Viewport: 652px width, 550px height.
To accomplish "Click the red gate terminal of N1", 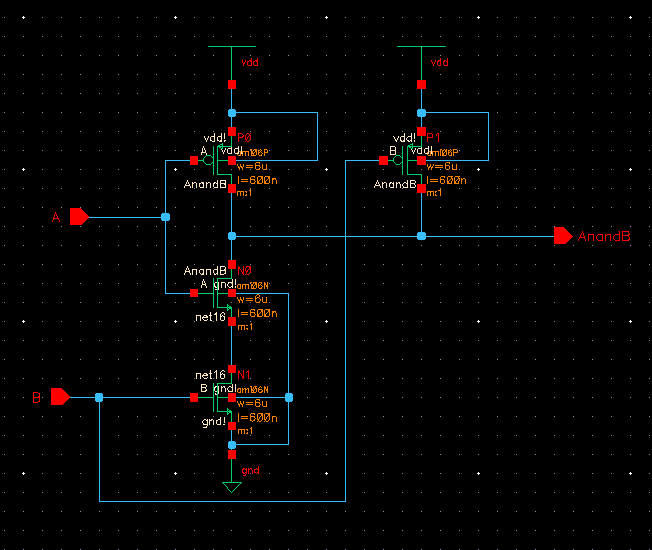I will [194, 397].
